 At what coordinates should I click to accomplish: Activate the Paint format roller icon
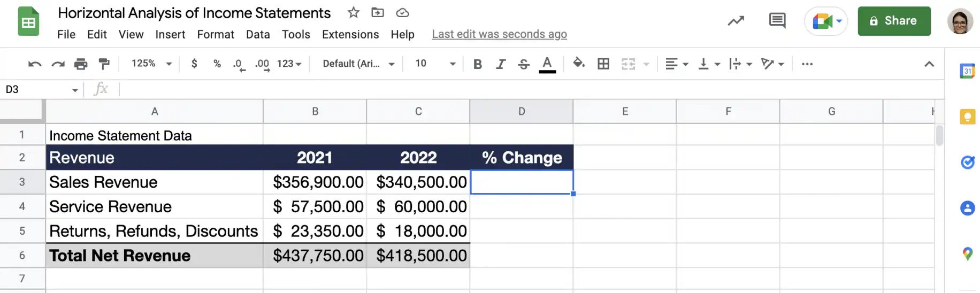tap(104, 64)
